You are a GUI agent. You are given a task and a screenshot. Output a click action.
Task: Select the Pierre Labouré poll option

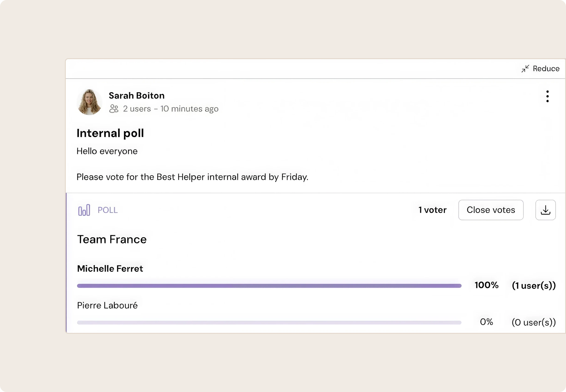click(x=107, y=305)
